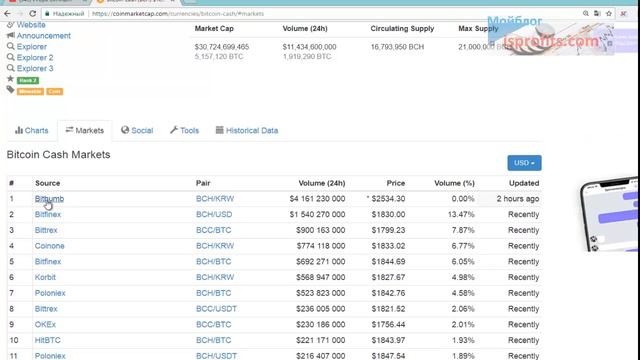Click the secure padlock icon
Image resolution: width=640 pixels, height=360 pixels.
pos(47,14)
